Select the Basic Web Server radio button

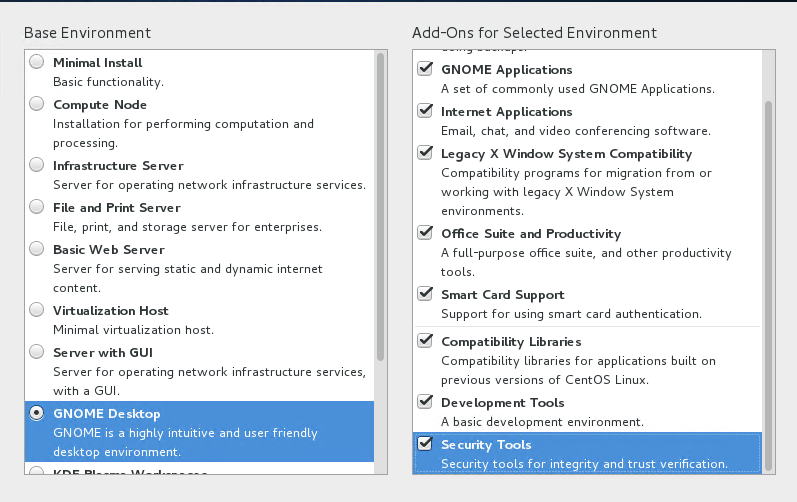pyautogui.click(x=37, y=248)
